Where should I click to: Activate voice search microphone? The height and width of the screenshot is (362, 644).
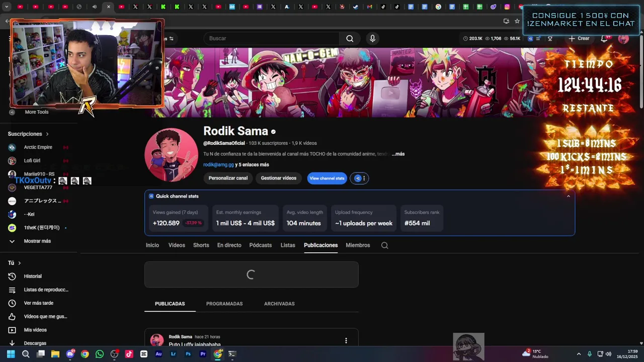click(372, 38)
